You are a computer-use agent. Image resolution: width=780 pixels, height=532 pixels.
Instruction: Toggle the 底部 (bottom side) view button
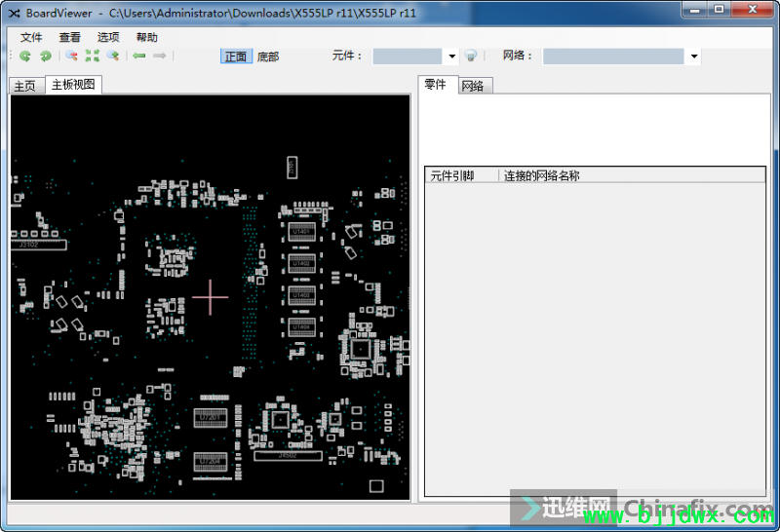click(x=268, y=57)
